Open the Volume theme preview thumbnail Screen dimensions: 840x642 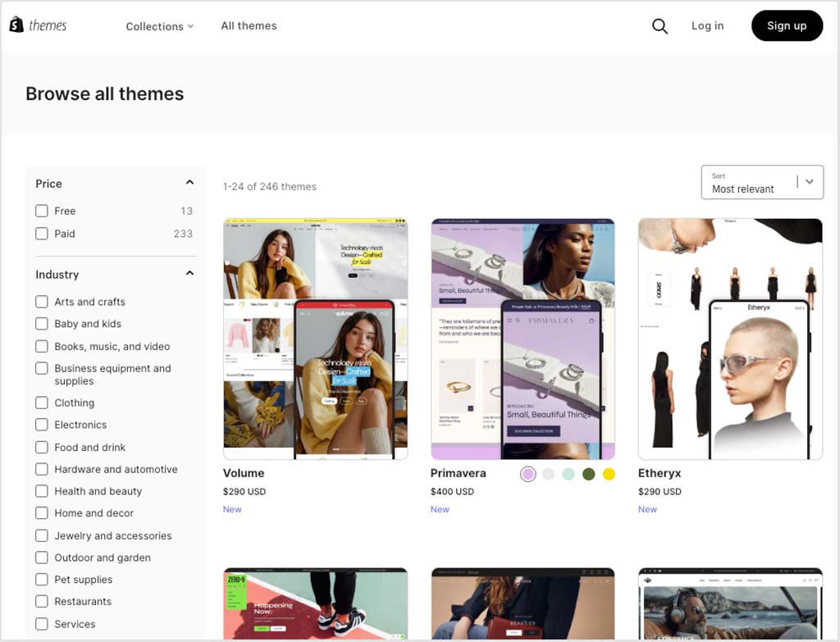click(x=316, y=339)
